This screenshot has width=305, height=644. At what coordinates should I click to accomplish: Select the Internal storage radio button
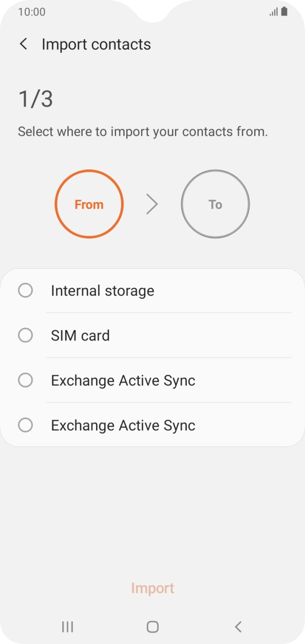(25, 291)
